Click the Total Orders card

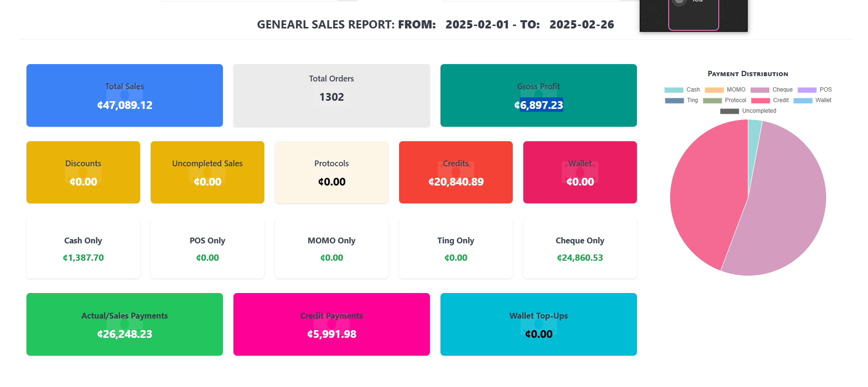(x=332, y=95)
